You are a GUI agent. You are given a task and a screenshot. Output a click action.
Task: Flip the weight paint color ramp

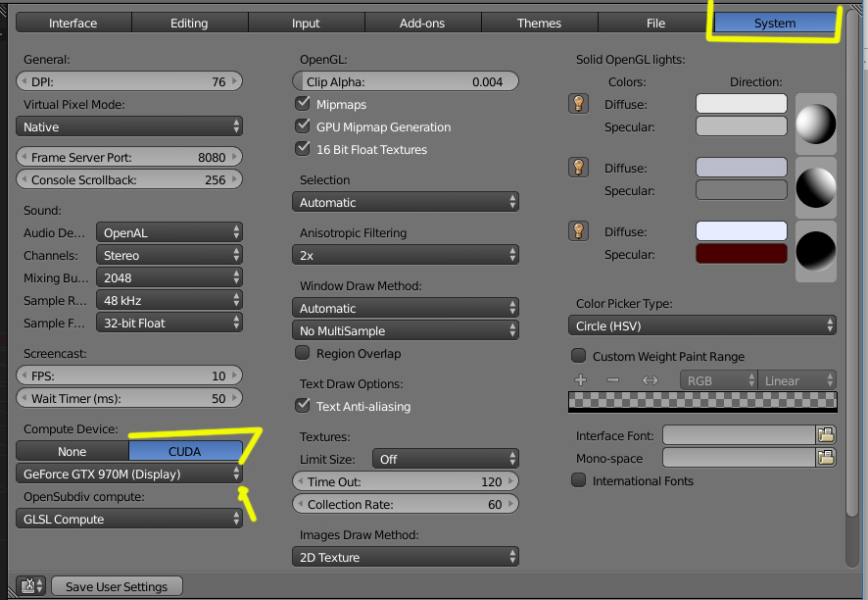pos(650,380)
